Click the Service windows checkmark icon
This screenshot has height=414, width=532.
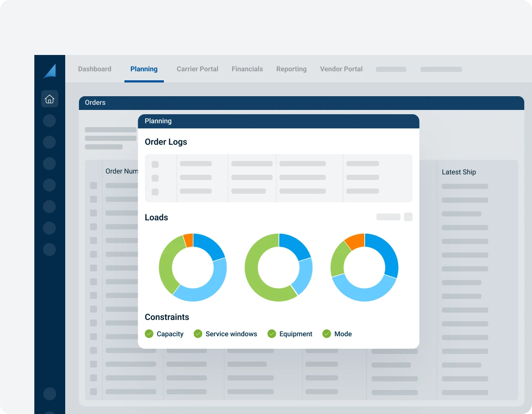click(x=198, y=334)
